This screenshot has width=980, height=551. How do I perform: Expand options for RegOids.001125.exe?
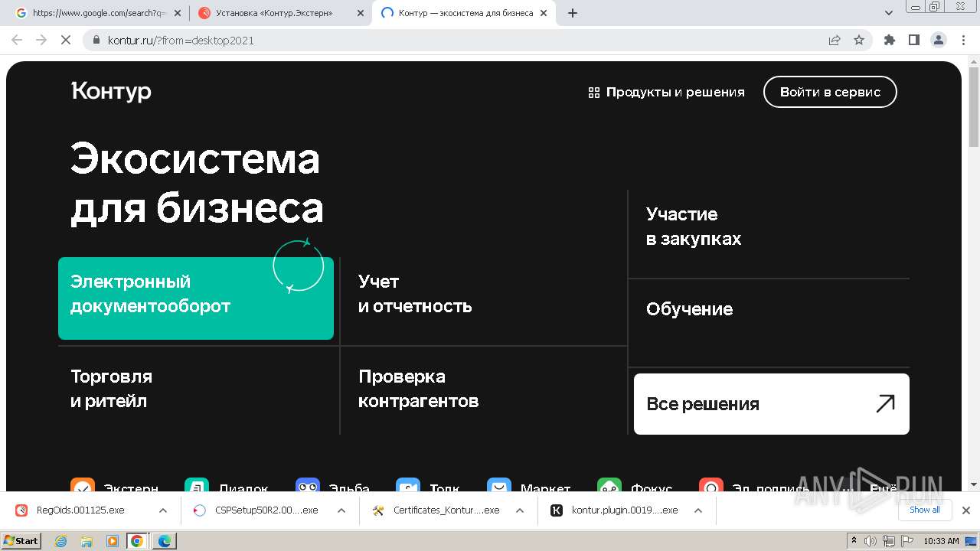click(x=163, y=510)
